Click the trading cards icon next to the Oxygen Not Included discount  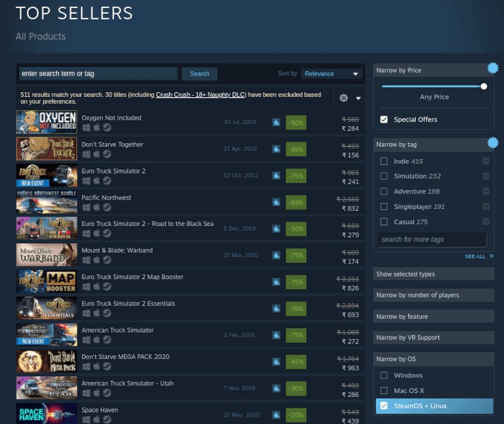tap(276, 122)
